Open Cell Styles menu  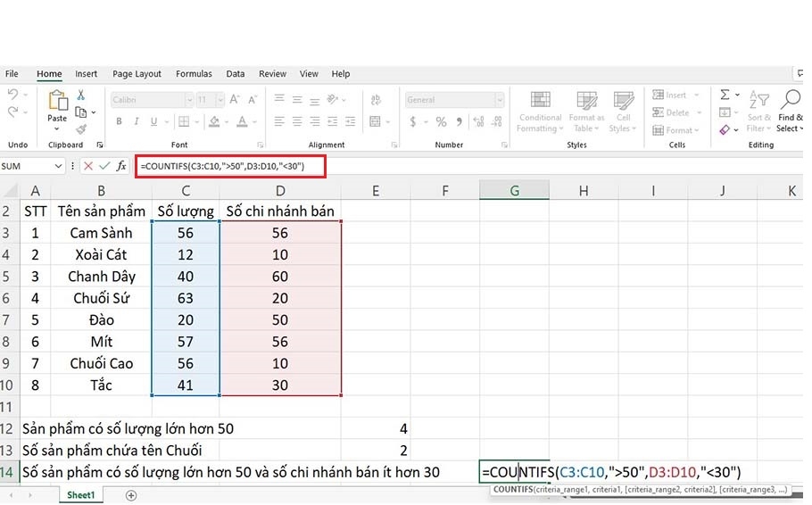(623, 112)
